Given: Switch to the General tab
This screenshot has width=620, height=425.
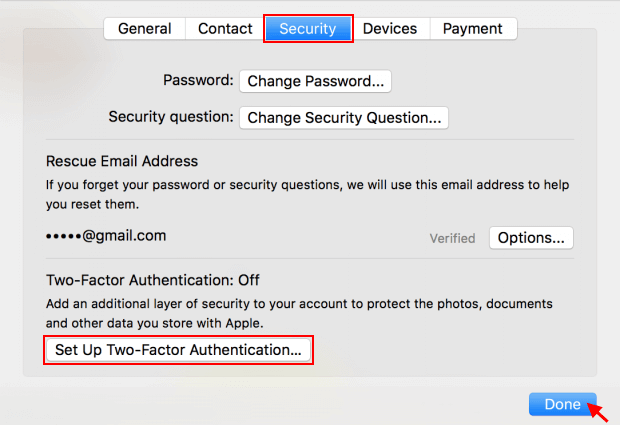Looking at the screenshot, I should (144, 29).
